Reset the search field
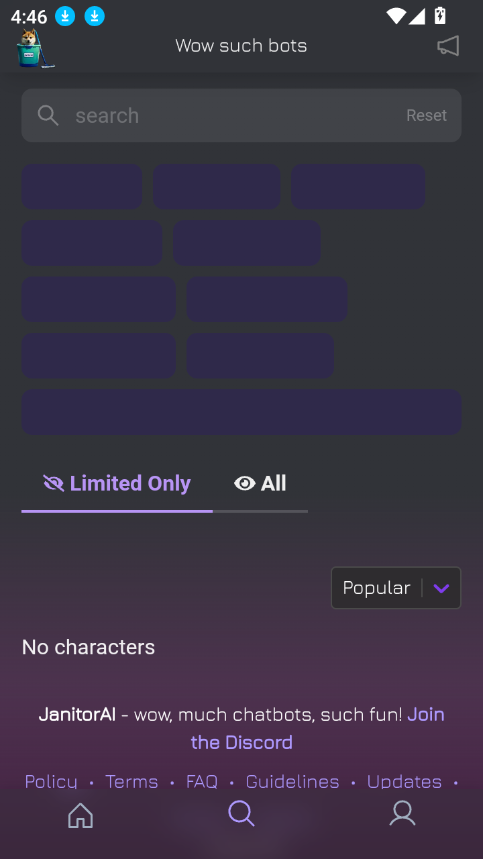Image resolution: width=483 pixels, height=859 pixels. tap(427, 116)
